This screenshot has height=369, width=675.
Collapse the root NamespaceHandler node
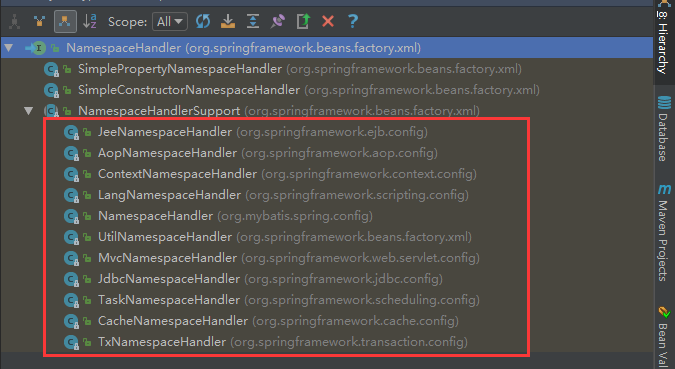coord(9,47)
